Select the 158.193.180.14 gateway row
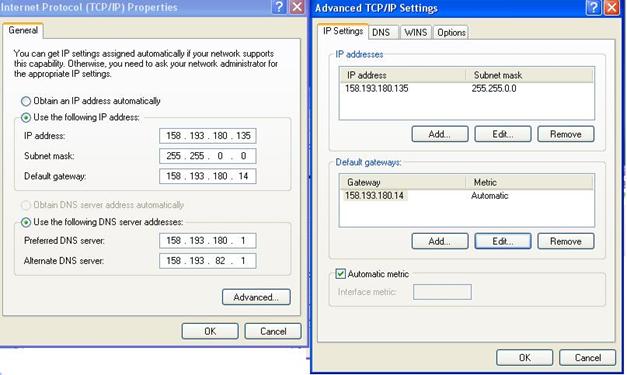 [x=466, y=195]
